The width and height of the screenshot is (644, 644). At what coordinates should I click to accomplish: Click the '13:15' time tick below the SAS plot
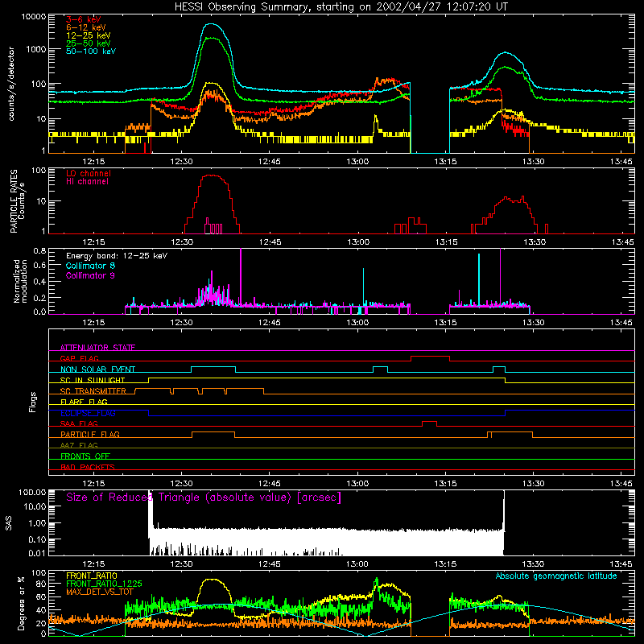tap(445, 564)
